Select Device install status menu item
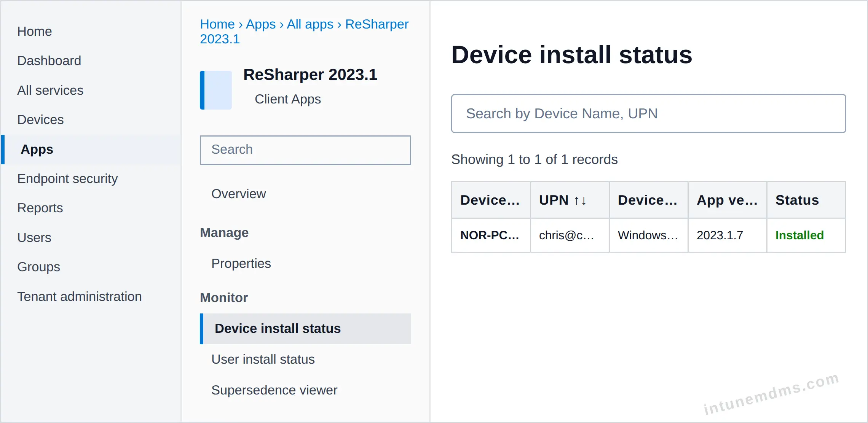 point(305,329)
